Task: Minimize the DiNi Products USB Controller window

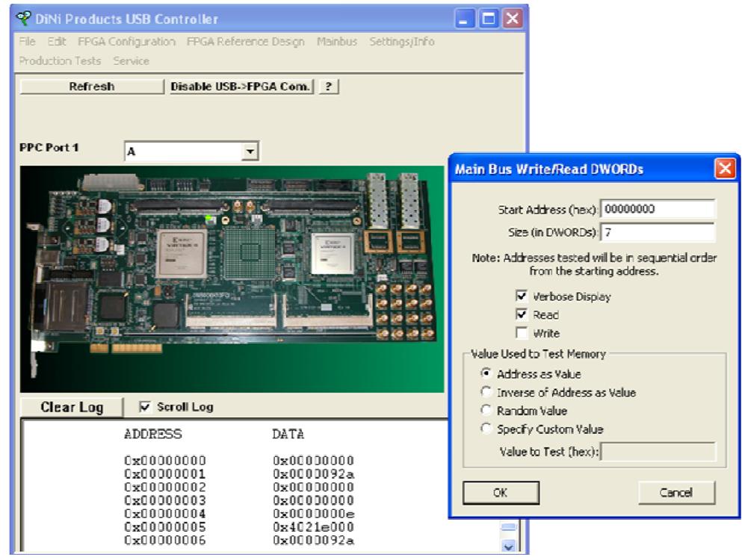Action: [463, 19]
